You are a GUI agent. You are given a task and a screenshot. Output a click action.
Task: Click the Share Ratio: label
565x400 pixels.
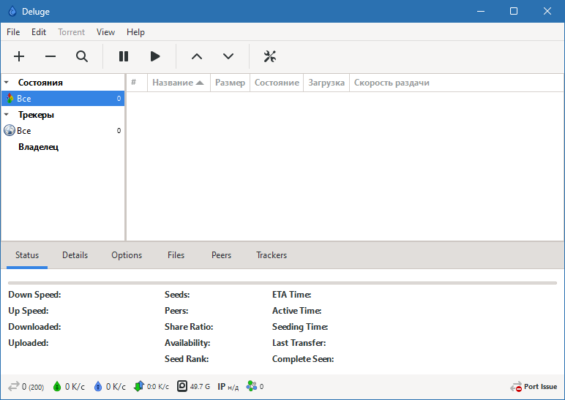pyautogui.click(x=189, y=327)
